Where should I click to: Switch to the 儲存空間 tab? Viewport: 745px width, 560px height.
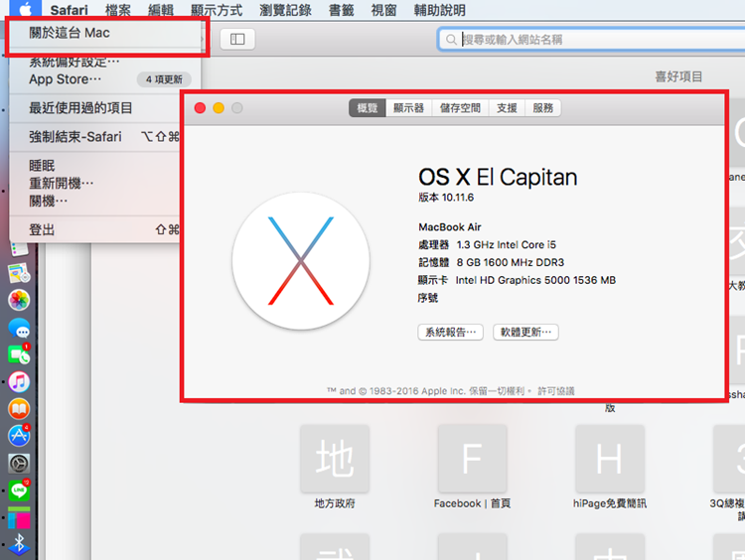(460, 108)
